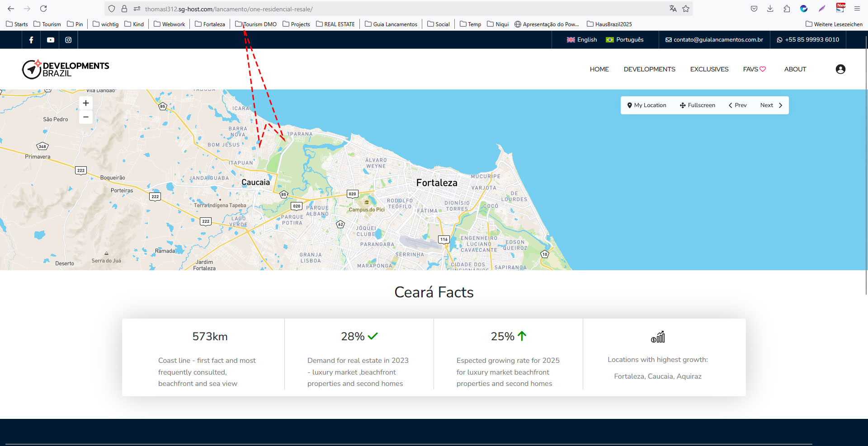Viewport: 868px width, 446px height.
Task: Open the Weitere Lesezeichen bookmarks folder
Action: tap(834, 24)
